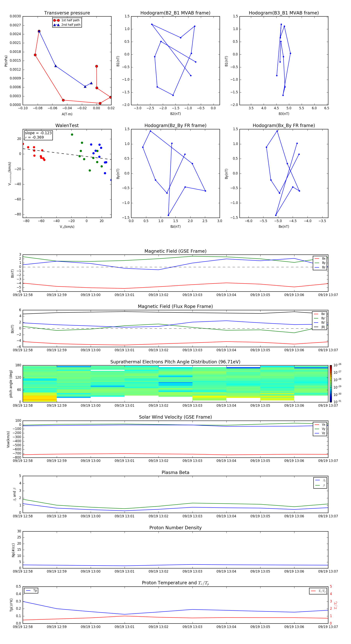Click the 'A(T·m)' x-axis label

[x=67, y=114]
